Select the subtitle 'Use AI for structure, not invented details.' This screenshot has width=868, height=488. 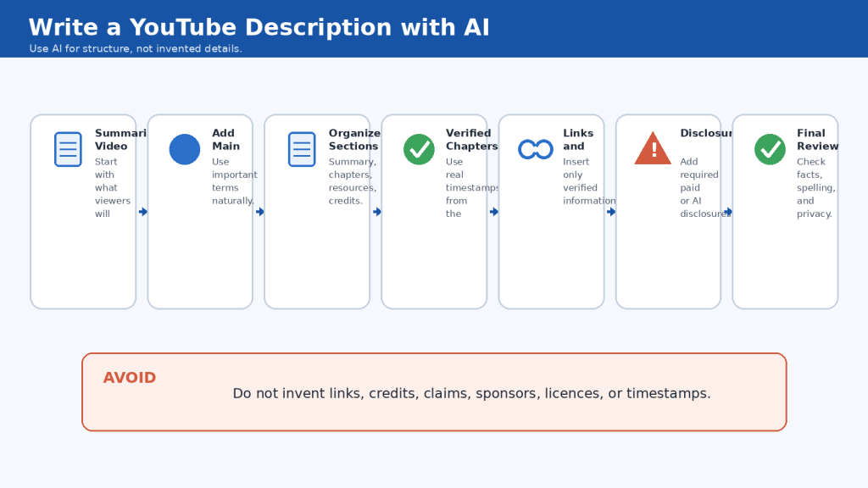pos(136,48)
